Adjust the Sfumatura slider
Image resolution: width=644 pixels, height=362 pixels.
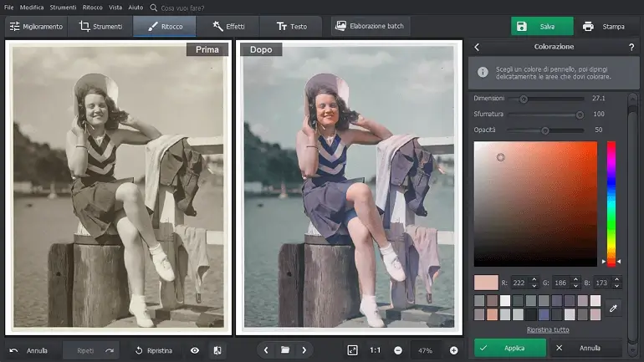click(546, 115)
